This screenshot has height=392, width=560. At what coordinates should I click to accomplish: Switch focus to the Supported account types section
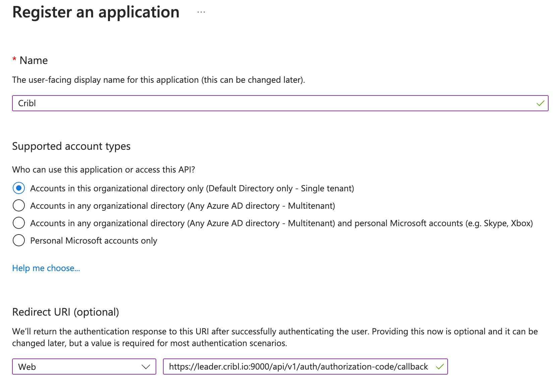(71, 146)
